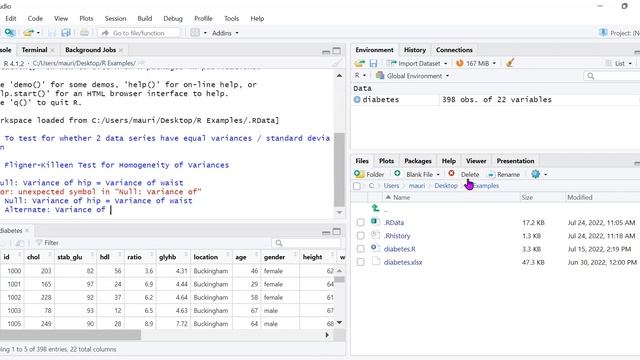This screenshot has height=360, width=640.
Task: Print the current file icon
Action: [84, 33]
